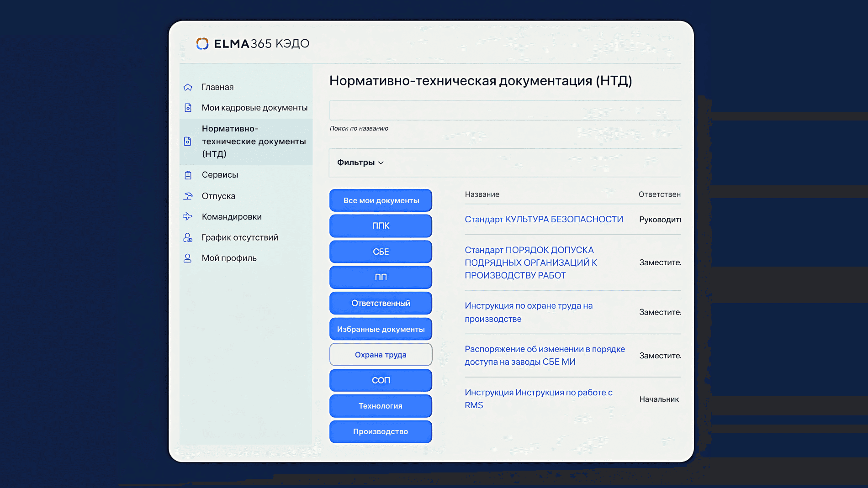Click the Все мои документы button
The image size is (868, 488).
point(381,200)
